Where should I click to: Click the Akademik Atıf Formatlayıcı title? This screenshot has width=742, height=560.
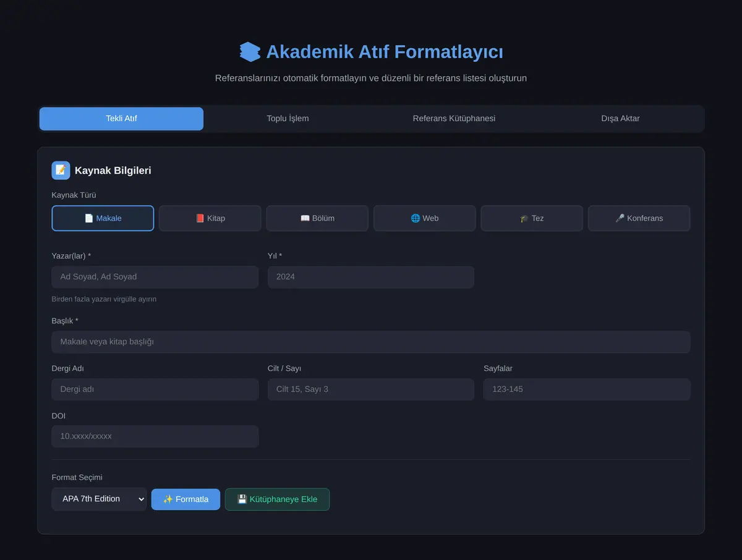point(385,52)
